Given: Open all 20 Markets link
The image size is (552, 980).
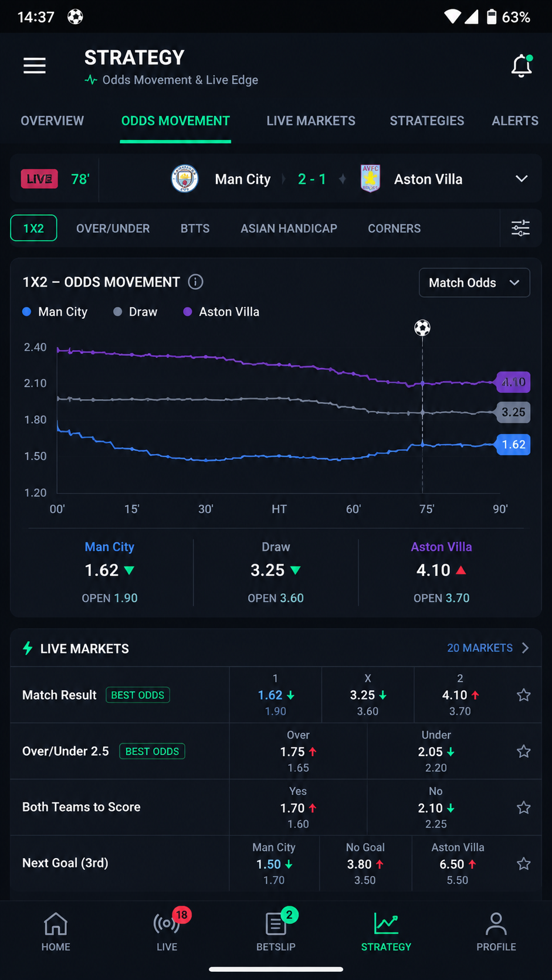Looking at the screenshot, I should tap(488, 648).
